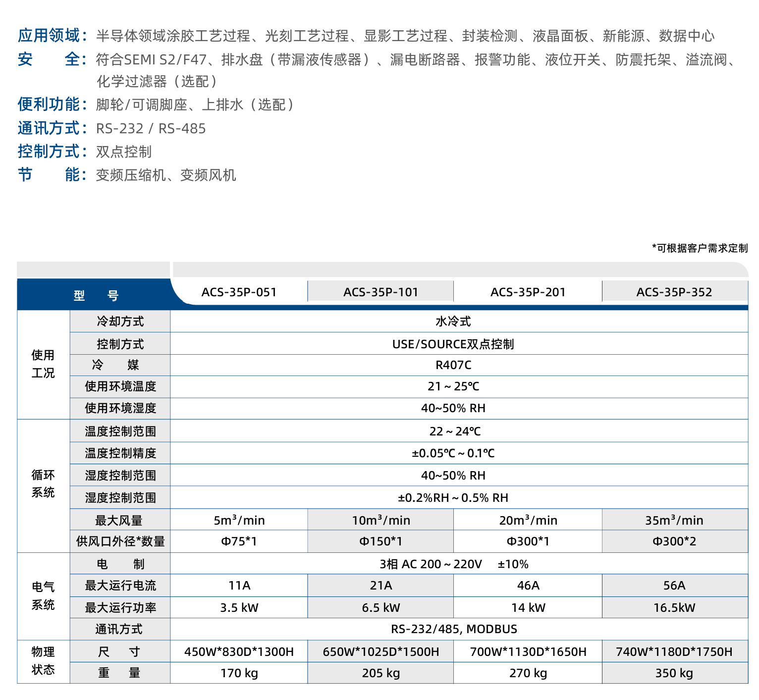Screen dimensions: 759x700
Task: Click the Φ150*1 supply outlet cell
Action: pos(380,541)
